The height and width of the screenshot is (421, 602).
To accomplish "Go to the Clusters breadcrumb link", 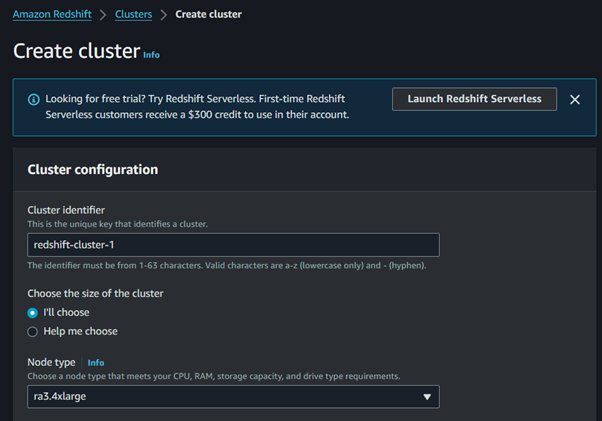I will click(x=134, y=14).
